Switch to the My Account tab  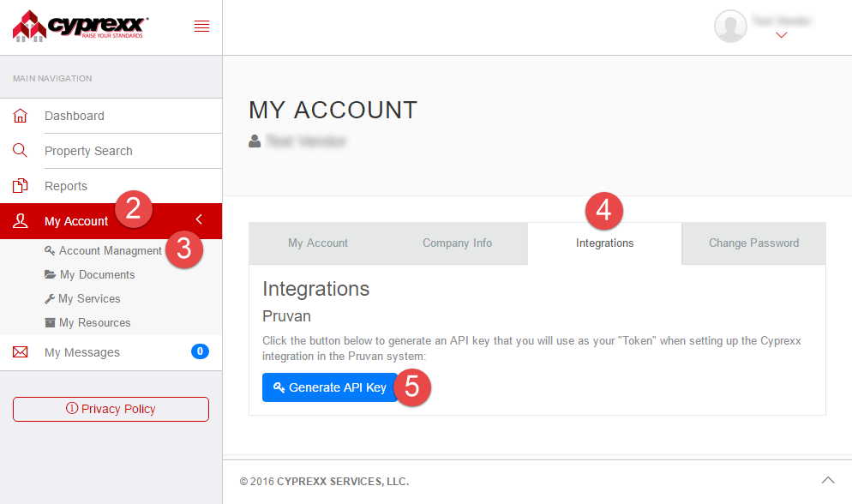tap(318, 243)
